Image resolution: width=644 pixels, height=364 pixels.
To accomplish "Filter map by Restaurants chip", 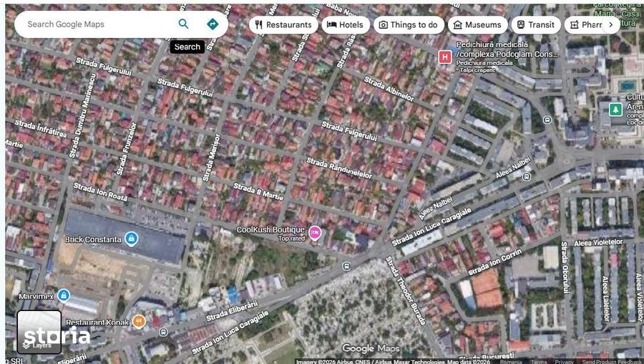I will 283,24.
